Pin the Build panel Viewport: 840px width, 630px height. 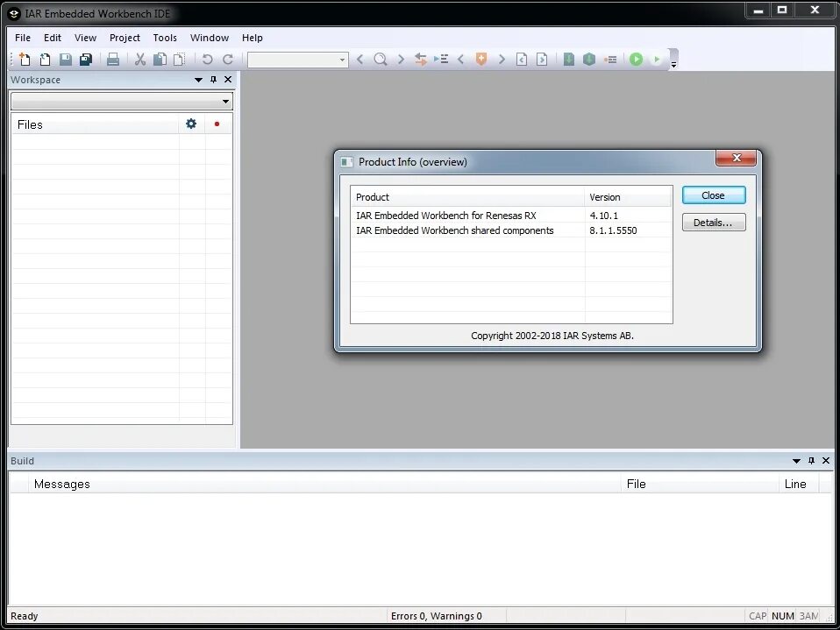811,461
